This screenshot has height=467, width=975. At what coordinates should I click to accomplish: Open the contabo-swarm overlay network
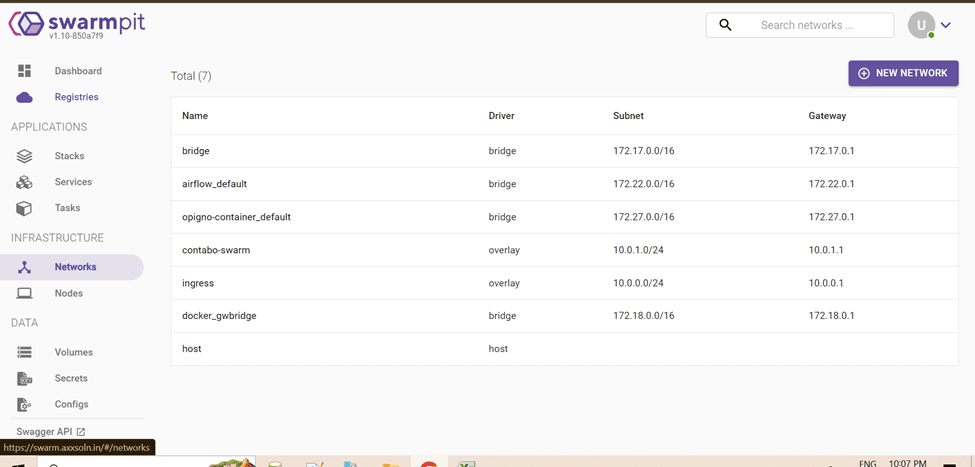click(216, 250)
